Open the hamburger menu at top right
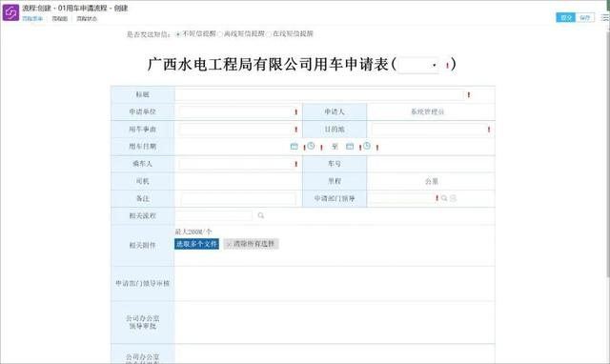This screenshot has height=364, width=610. click(x=605, y=17)
